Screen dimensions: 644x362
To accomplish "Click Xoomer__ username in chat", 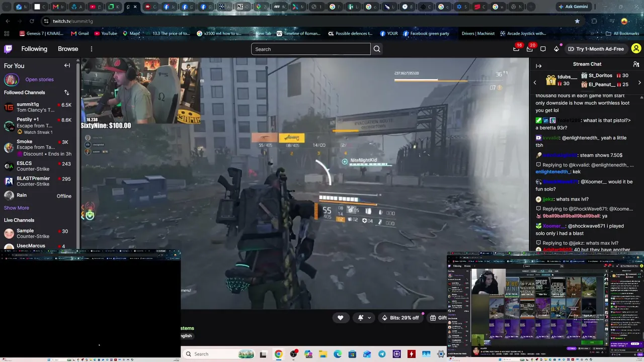I will [x=554, y=226].
